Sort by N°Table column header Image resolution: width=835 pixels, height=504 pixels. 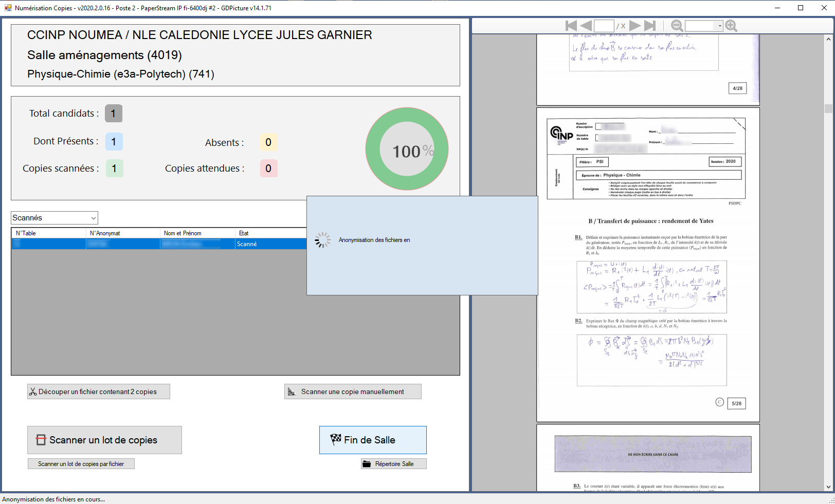click(x=49, y=233)
